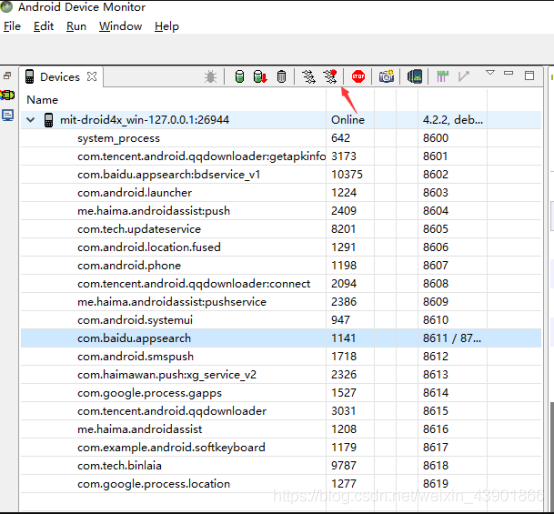Select the com.android.launcher process

click(281, 193)
